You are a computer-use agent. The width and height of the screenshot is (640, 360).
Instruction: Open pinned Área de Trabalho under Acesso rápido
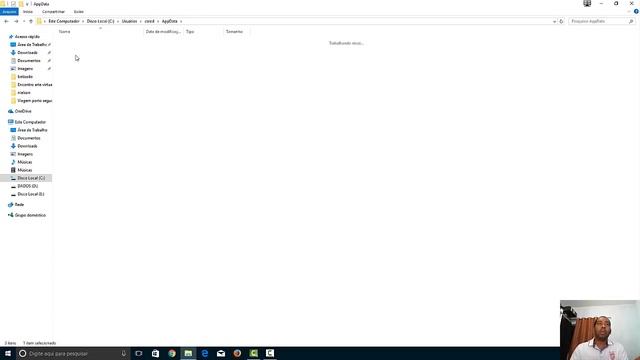(32, 44)
